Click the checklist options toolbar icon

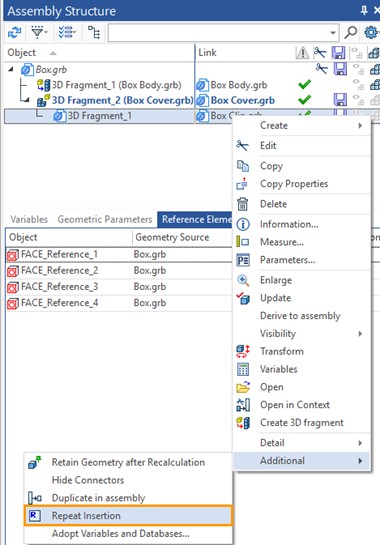67,33
